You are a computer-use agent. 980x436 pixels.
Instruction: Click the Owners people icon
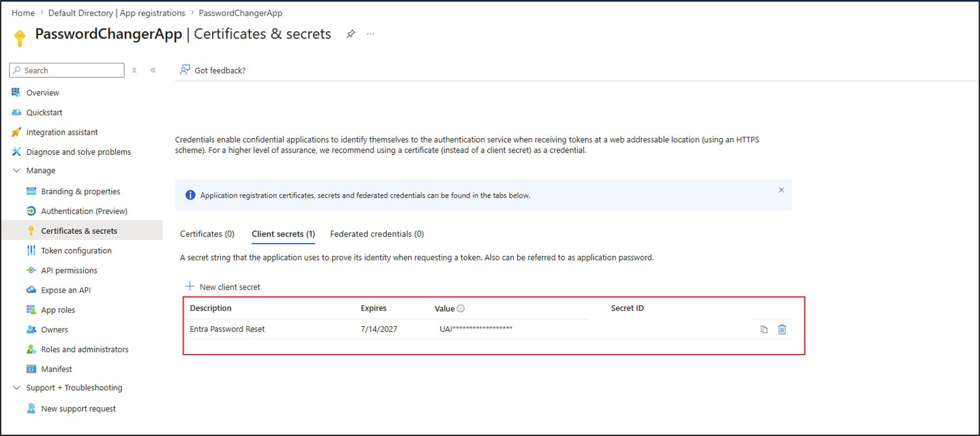(31, 330)
